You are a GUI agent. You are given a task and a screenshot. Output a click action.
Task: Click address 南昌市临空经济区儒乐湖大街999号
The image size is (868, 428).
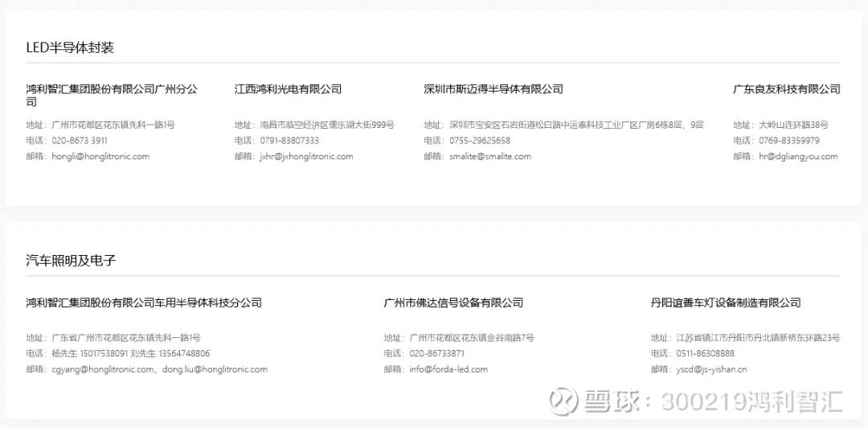(327, 125)
